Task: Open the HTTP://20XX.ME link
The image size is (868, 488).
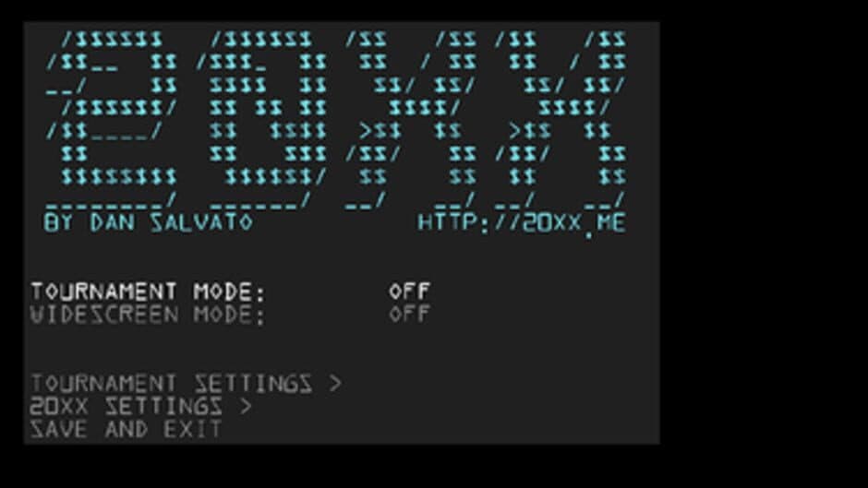Action: (522, 223)
